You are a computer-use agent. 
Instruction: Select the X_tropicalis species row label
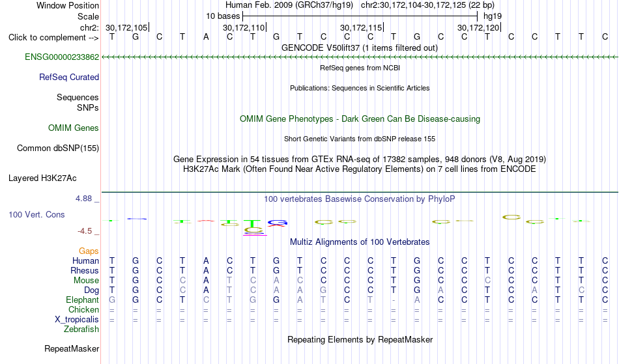77,320
